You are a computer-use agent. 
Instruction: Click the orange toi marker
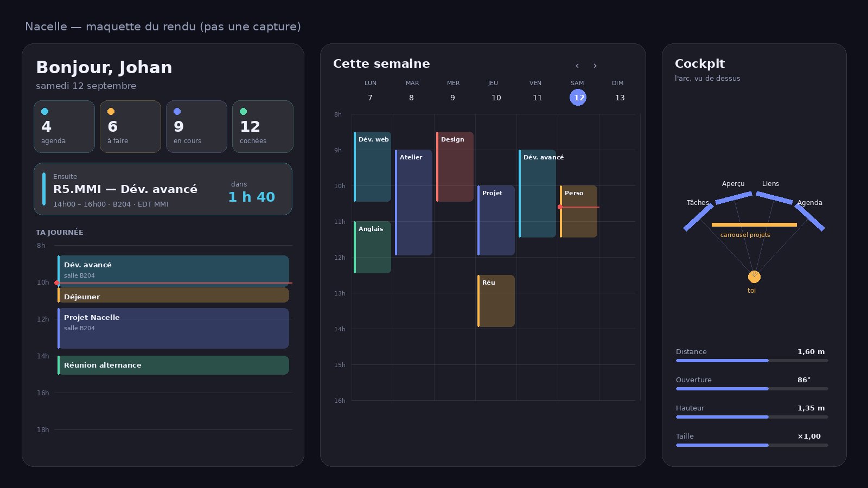tap(754, 277)
